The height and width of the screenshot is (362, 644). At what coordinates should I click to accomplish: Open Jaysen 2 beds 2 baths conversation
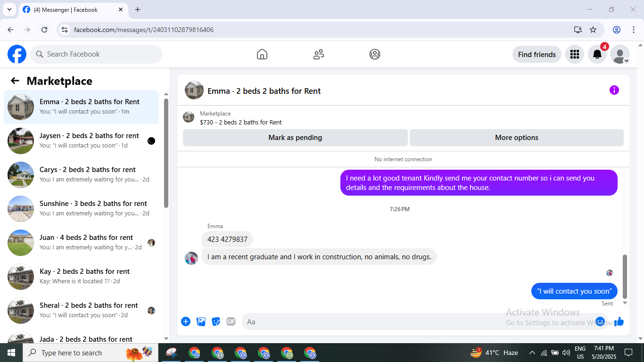point(82,141)
